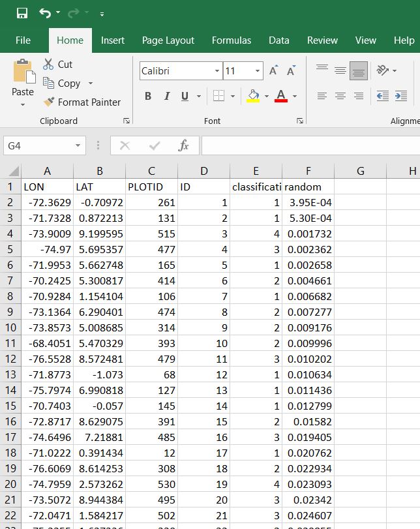Click the Insert Function fx icon
Image resolution: width=420 pixels, height=529 pixels.
coord(184,146)
